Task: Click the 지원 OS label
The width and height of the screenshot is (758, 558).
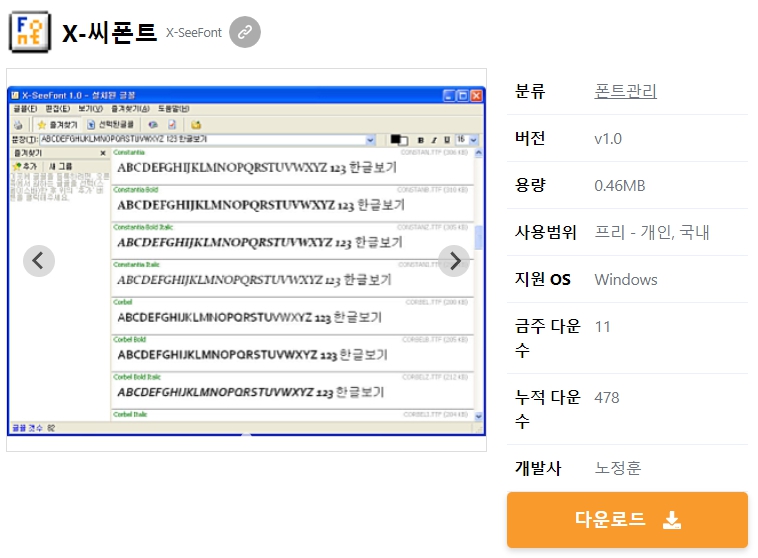Action: (x=543, y=279)
